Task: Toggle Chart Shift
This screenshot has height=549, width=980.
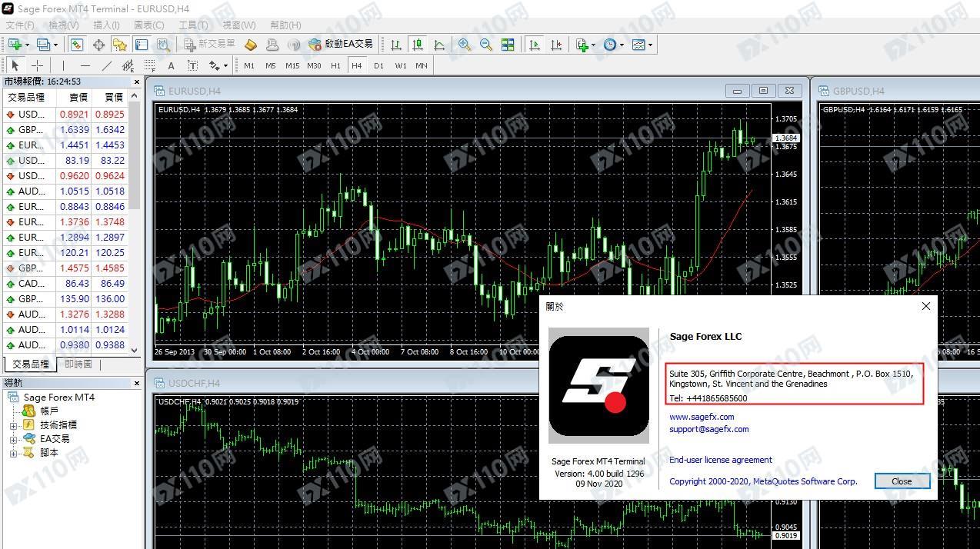Action: [x=556, y=45]
